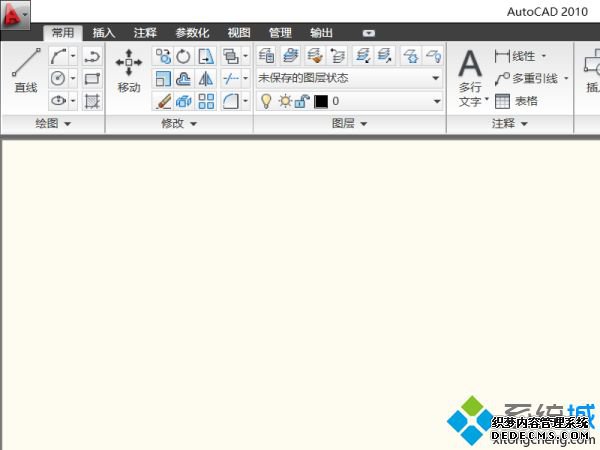Select the Hatch tool in the 绘图 panel
Viewport: 600px width, 450px height.
coord(92,101)
